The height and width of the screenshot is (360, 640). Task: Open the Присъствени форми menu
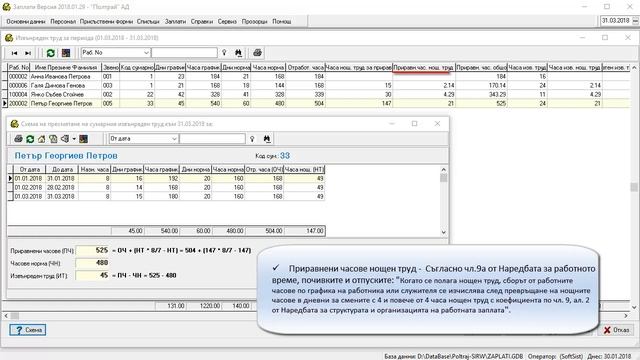pyautogui.click(x=107, y=21)
